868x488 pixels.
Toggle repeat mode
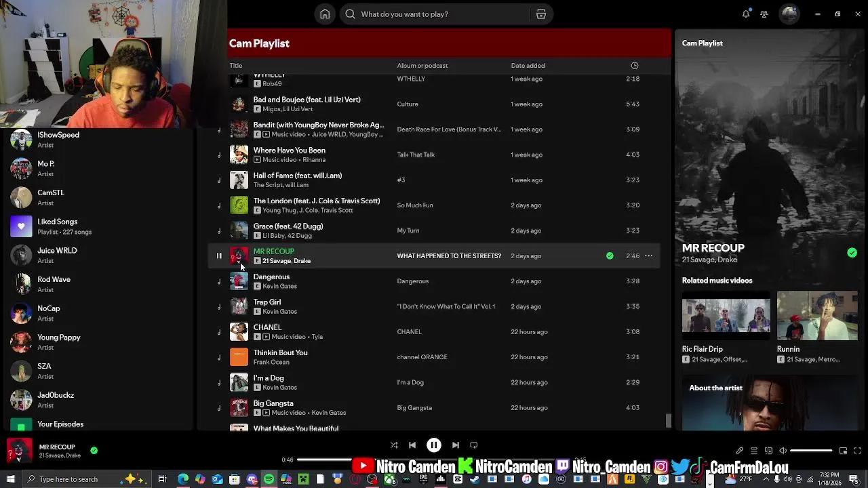474,445
